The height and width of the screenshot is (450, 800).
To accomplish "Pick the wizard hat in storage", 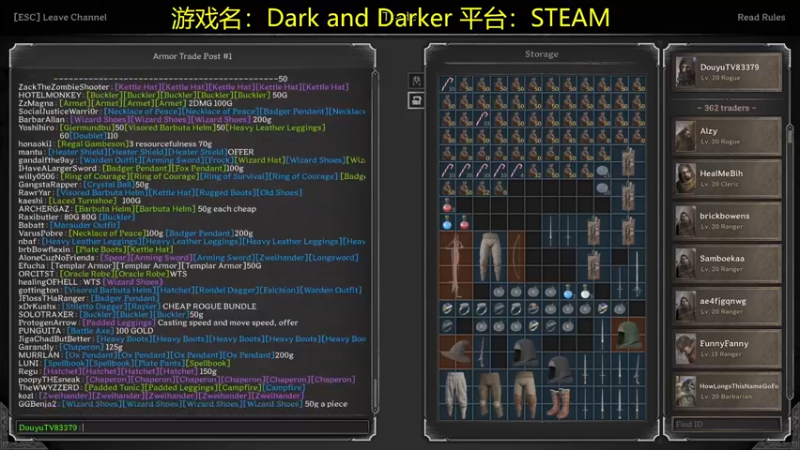I will click(x=456, y=352).
